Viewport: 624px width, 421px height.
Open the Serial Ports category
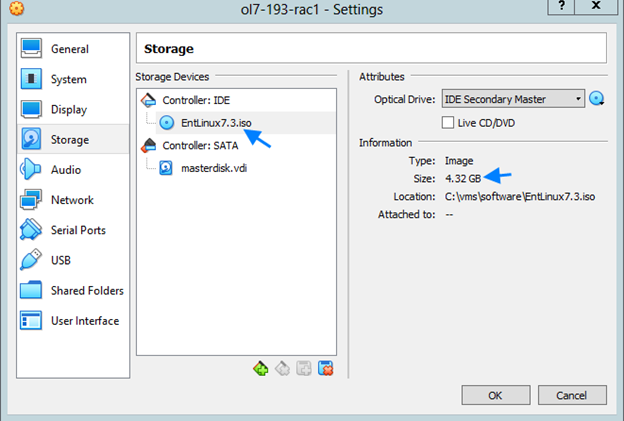(x=73, y=230)
